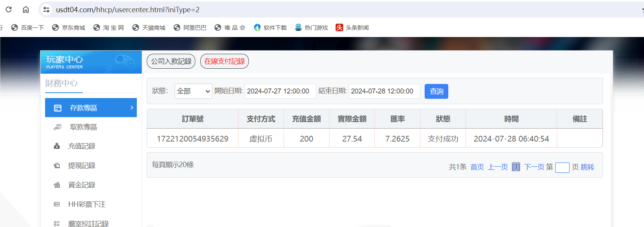Screen dimensions: 644x227
Task: Click the 存款專區 card icon
Action: [x=58, y=108]
